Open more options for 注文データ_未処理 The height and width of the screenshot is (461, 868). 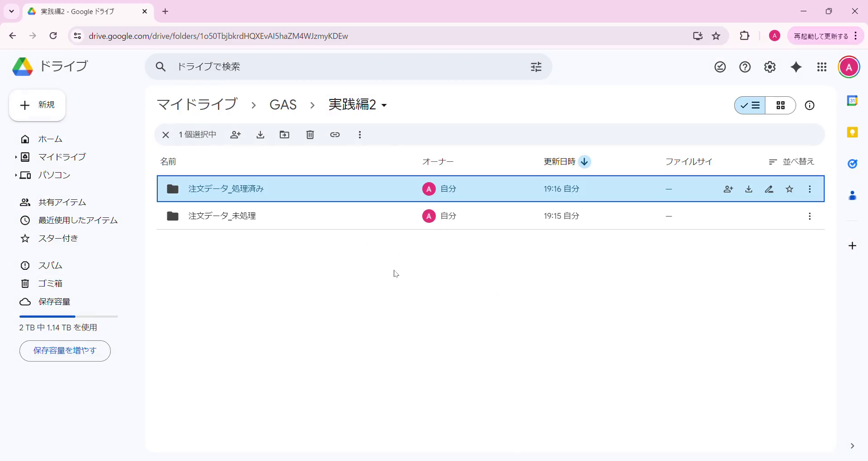pos(810,216)
